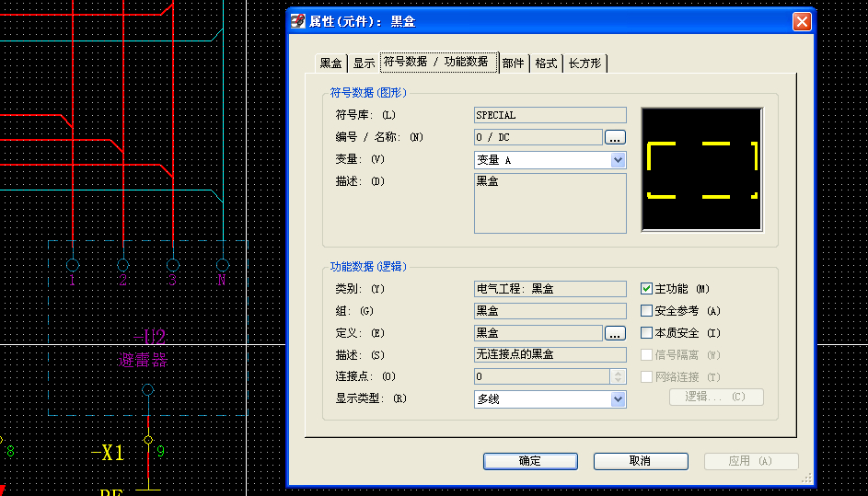Image resolution: width=868 pixels, height=496 pixels.
Task: Select connection point N circle in schematic
Action: click(223, 265)
